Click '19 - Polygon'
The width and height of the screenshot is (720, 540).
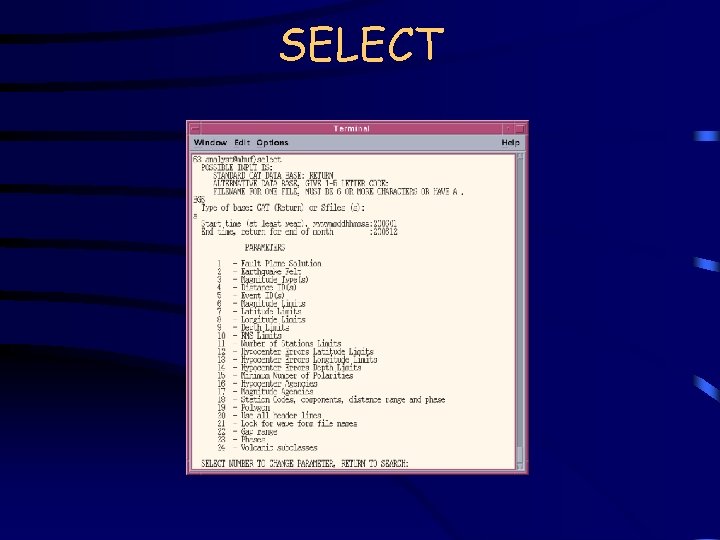click(244, 408)
